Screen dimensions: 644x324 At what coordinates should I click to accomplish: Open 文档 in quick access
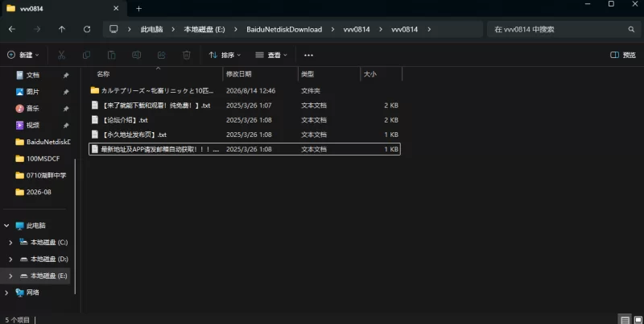pyautogui.click(x=33, y=75)
